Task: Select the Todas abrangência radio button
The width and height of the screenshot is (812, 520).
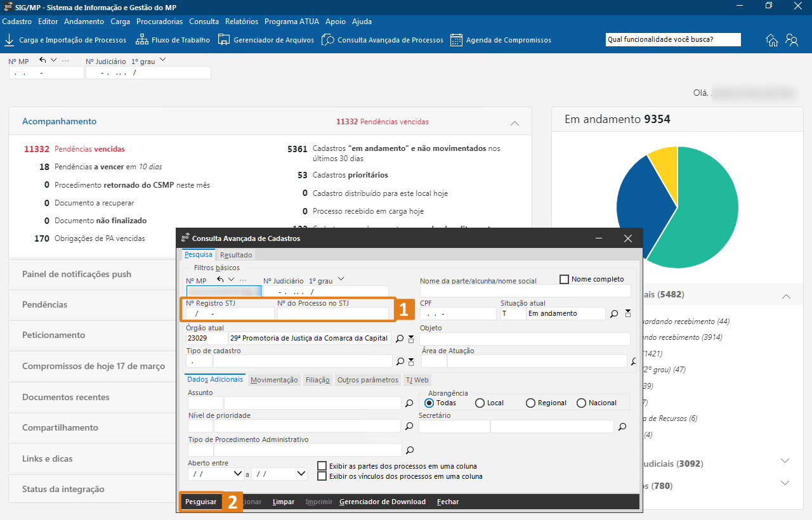Action: 429,403
